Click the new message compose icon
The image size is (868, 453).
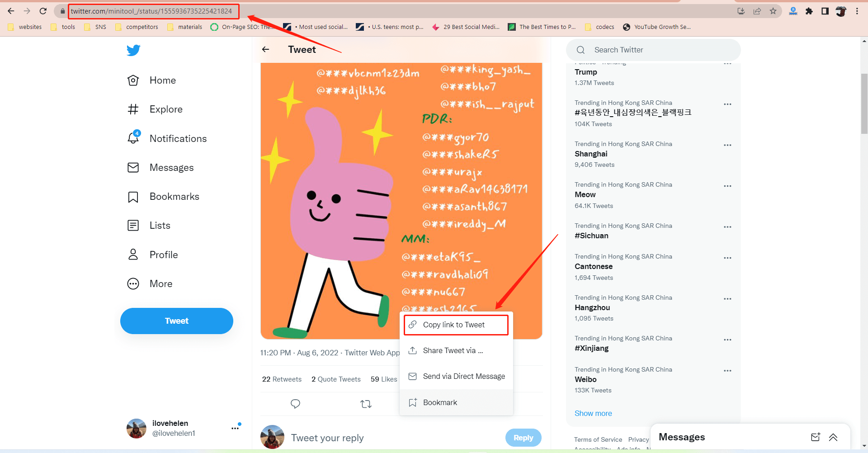(x=816, y=437)
